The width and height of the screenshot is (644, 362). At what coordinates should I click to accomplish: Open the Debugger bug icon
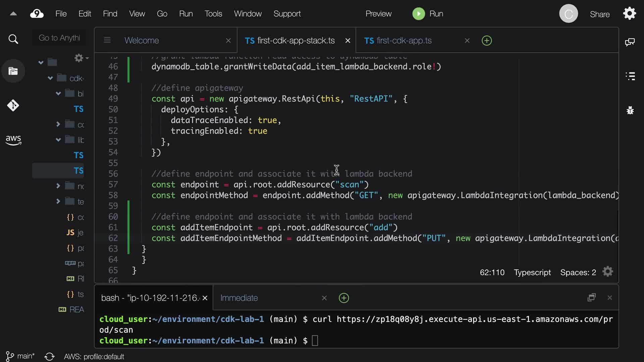point(630,110)
